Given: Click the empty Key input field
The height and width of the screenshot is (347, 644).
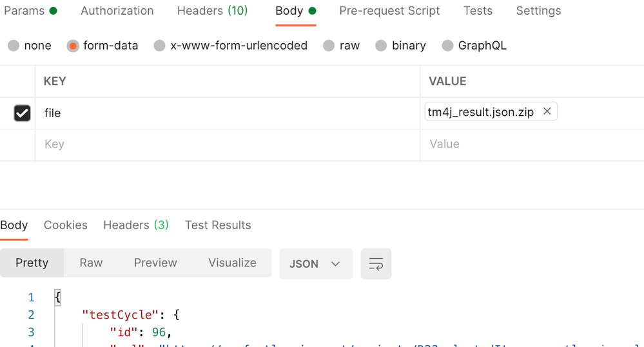Looking at the screenshot, I should [226, 144].
